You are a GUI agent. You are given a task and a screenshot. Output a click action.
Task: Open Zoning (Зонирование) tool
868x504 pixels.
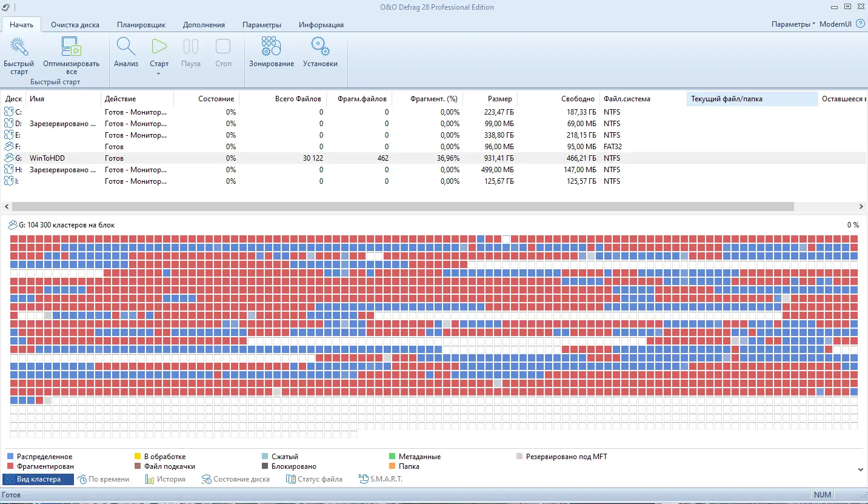(271, 47)
